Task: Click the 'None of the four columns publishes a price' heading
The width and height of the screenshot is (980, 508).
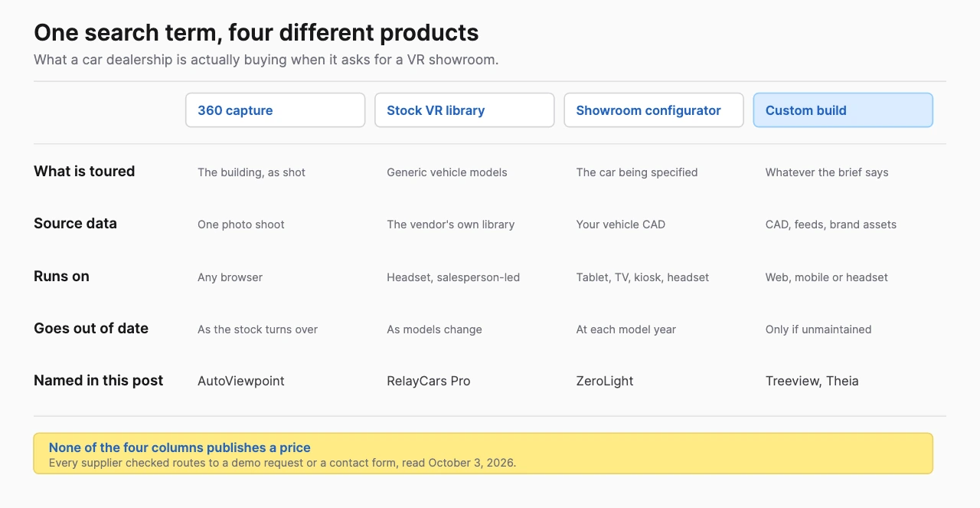Action: (180, 447)
